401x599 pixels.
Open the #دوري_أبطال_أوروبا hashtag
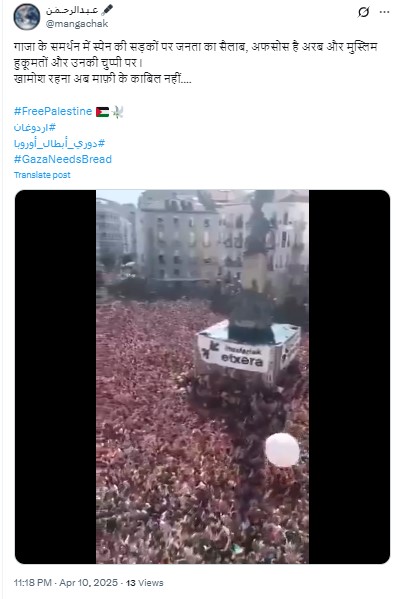pos(59,143)
